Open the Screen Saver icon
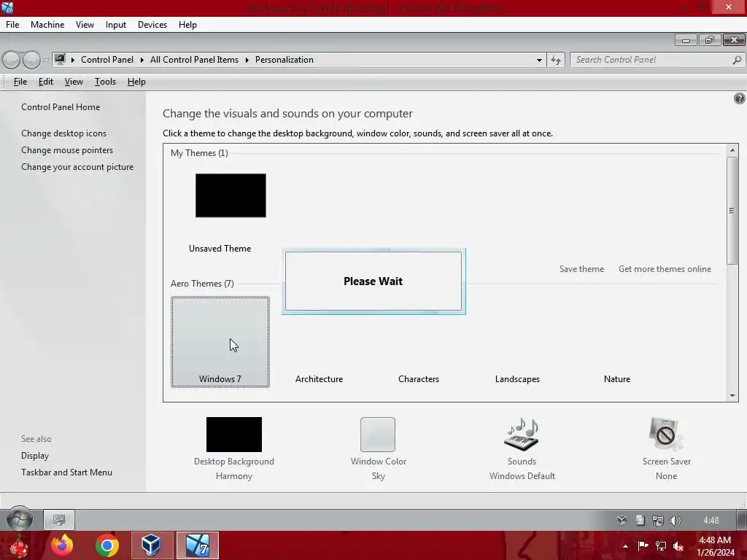 point(665,435)
